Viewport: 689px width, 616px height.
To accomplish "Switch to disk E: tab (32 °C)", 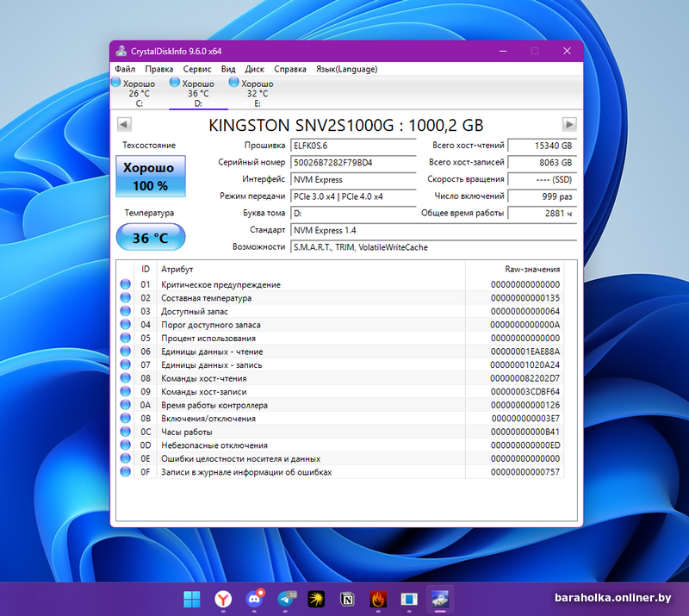I will [x=258, y=93].
